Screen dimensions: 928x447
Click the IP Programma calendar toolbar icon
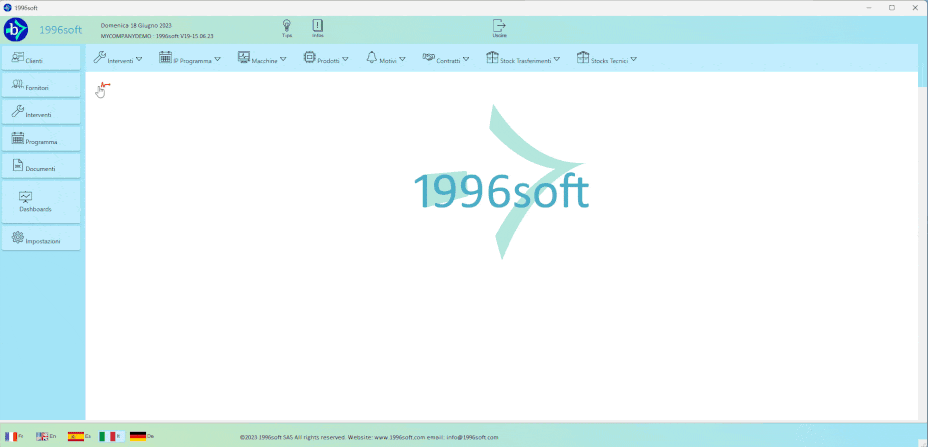(165, 57)
